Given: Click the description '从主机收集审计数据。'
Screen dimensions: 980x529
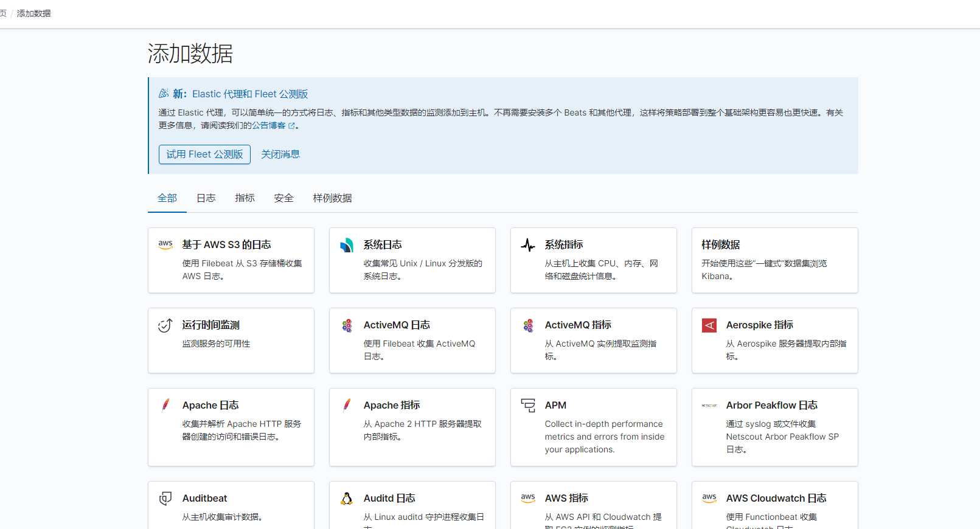Looking at the screenshot, I should 224,517.
